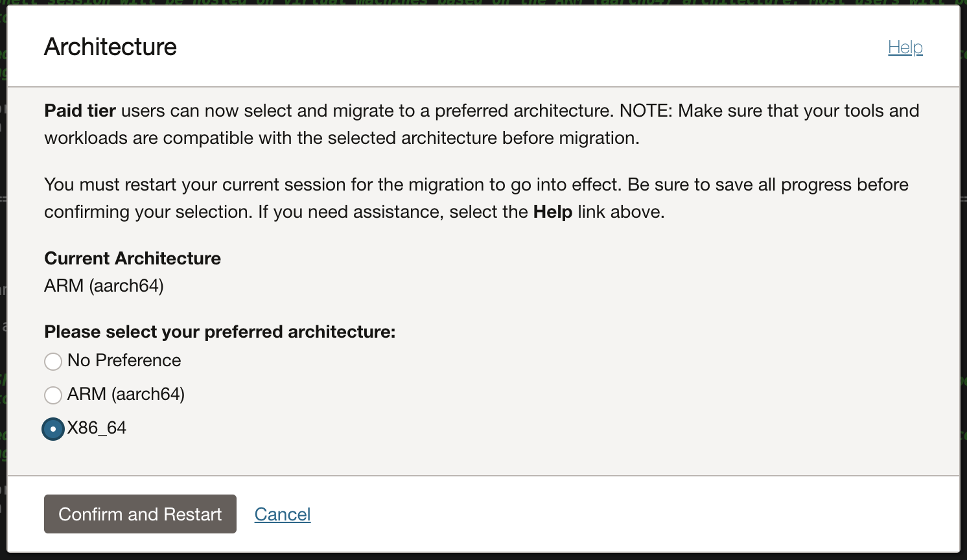Abort migration by clicking Cancel
Viewport: 967px width, 560px height.
(282, 513)
